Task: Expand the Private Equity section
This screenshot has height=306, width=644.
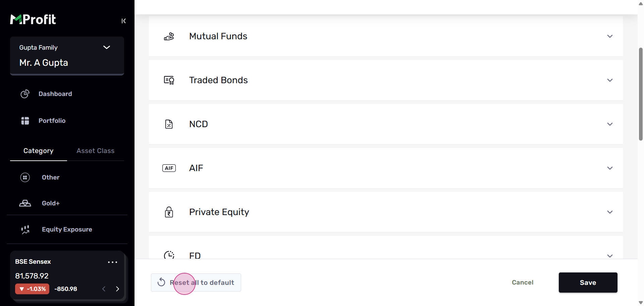Action: pyautogui.click(x=610, y=212)
